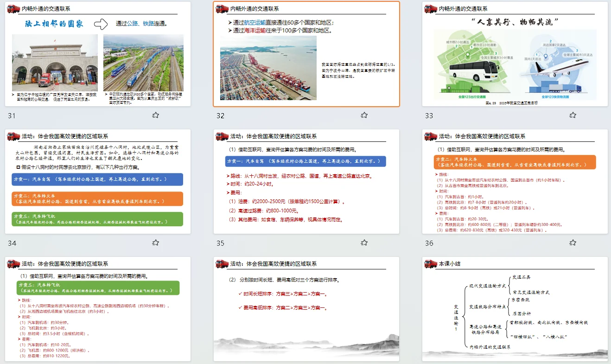Click slide number label 32
This screenshot has width=611, height=364.
click(220, 115)
